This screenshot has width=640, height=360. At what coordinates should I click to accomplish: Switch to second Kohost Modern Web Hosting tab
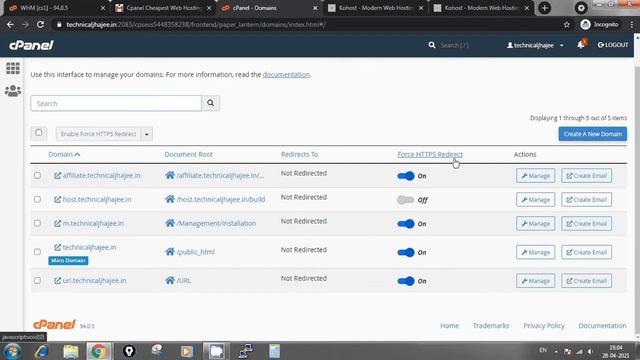[x=482, y=8]
